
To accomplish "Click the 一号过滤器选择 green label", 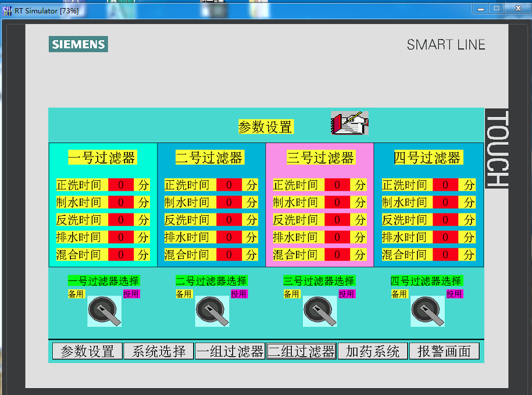I will pos(104,280).
